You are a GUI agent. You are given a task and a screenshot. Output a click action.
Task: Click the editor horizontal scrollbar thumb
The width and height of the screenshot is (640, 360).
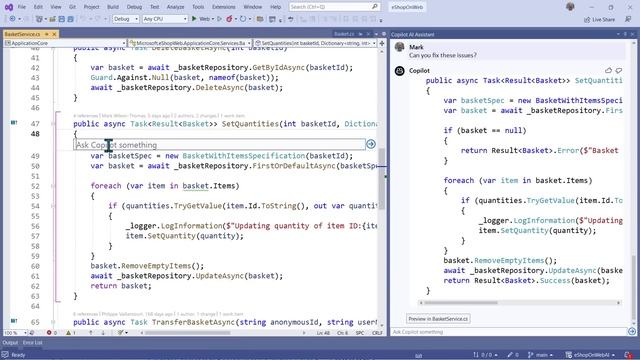pyautogui.click(x=187, y=333)
